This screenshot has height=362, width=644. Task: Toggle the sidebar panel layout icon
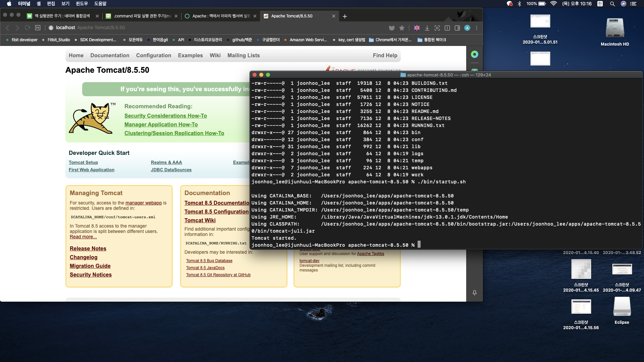coord(457,28)
